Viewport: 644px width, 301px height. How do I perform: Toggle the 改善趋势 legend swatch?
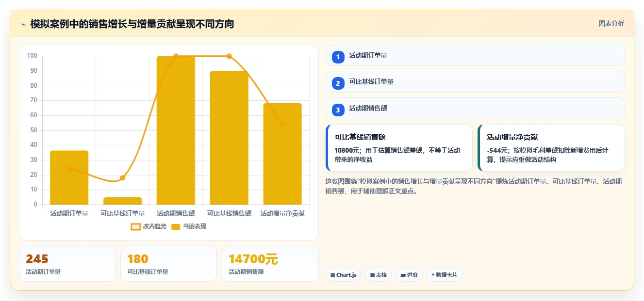135,226
